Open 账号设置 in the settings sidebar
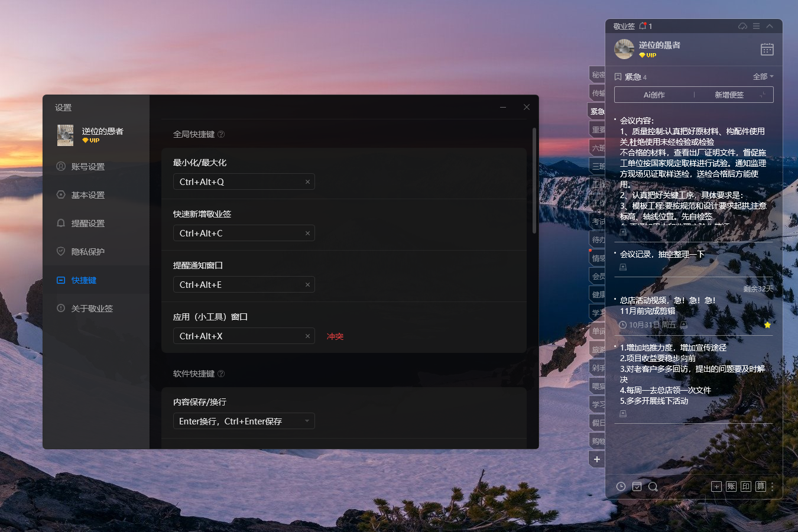 (x=96, y=167)
